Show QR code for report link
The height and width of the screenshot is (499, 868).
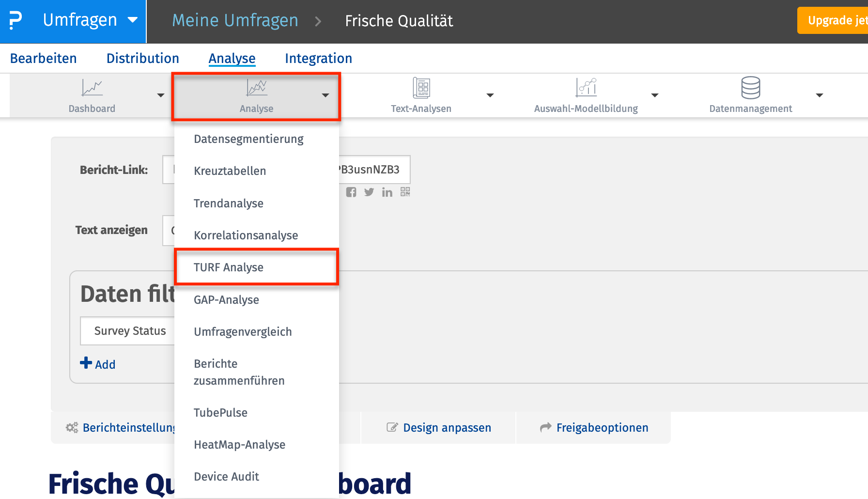(405, 192)
